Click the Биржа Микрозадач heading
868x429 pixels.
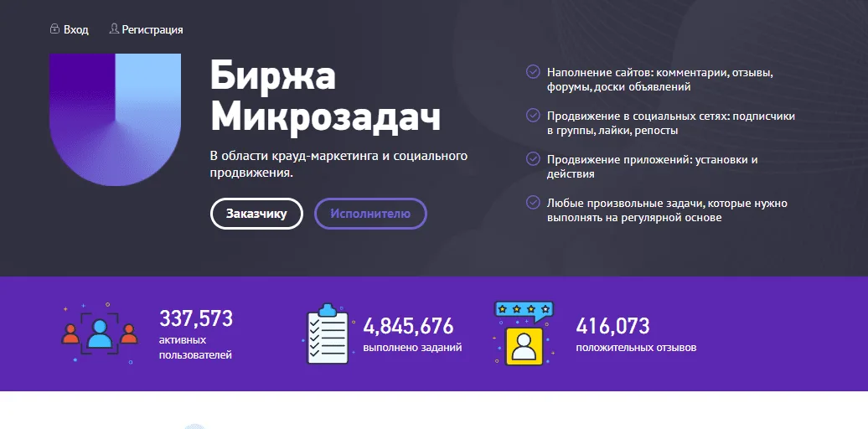tap(325, 97)
